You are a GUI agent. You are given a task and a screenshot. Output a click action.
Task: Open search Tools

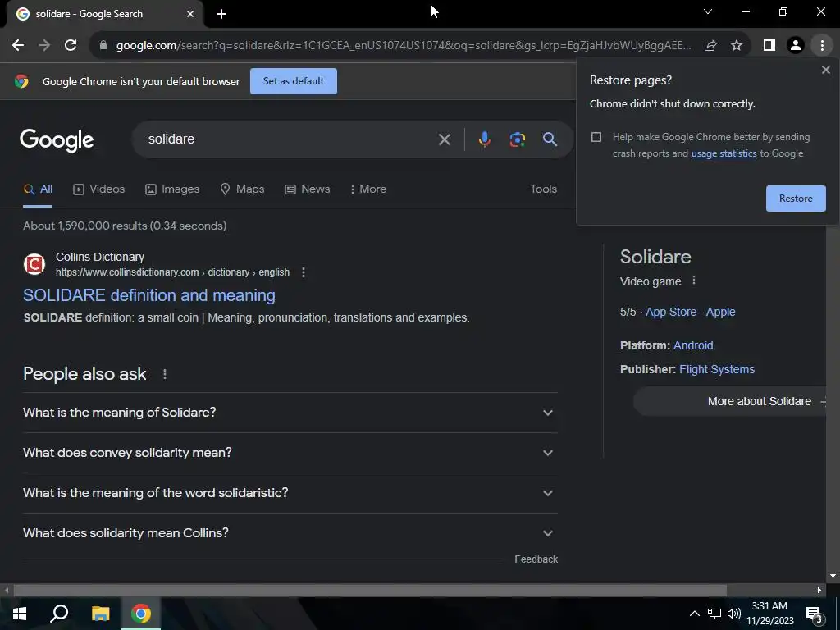point(543,189)
